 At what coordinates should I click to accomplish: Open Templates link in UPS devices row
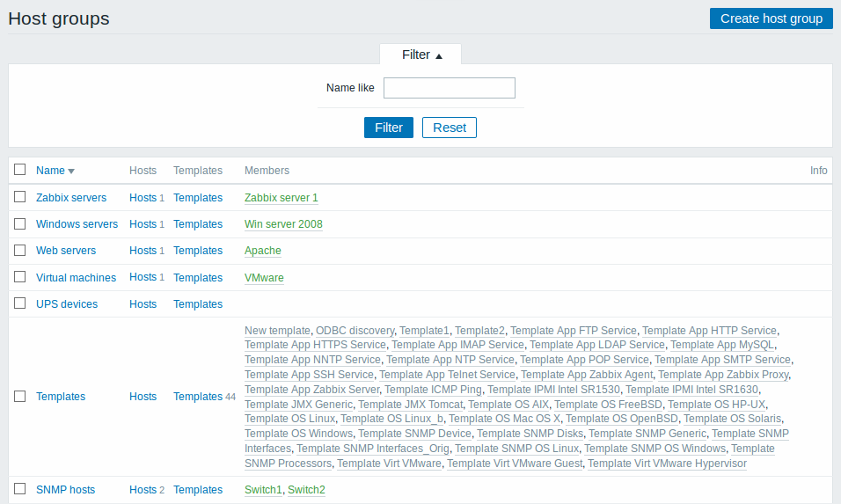[198, 304]
